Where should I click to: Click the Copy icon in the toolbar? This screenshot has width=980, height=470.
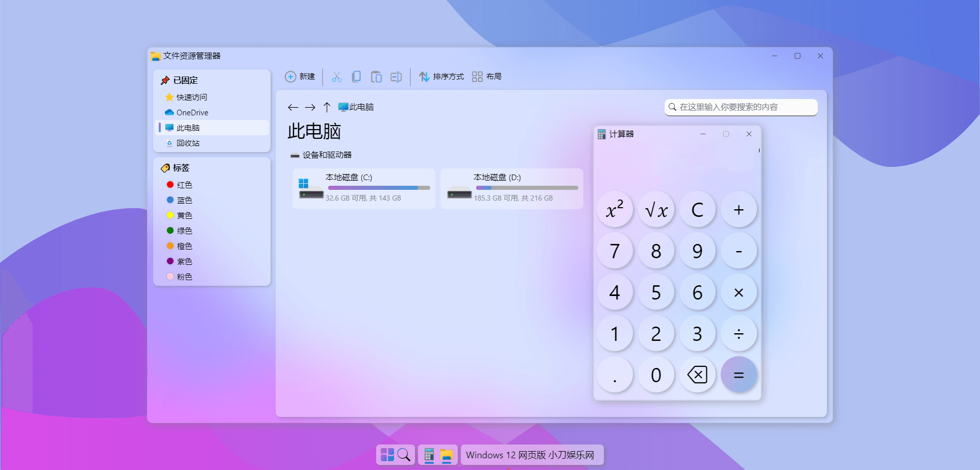(x=356, y=76)
